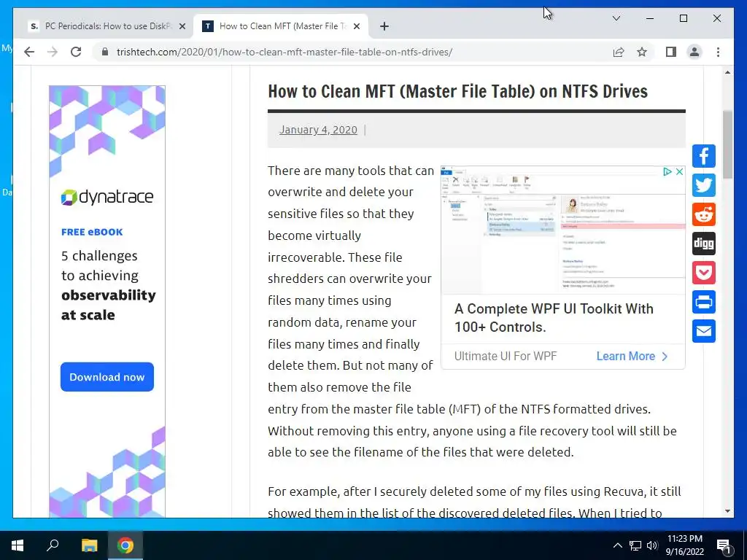Close the PC Periodicals tab

182,26
